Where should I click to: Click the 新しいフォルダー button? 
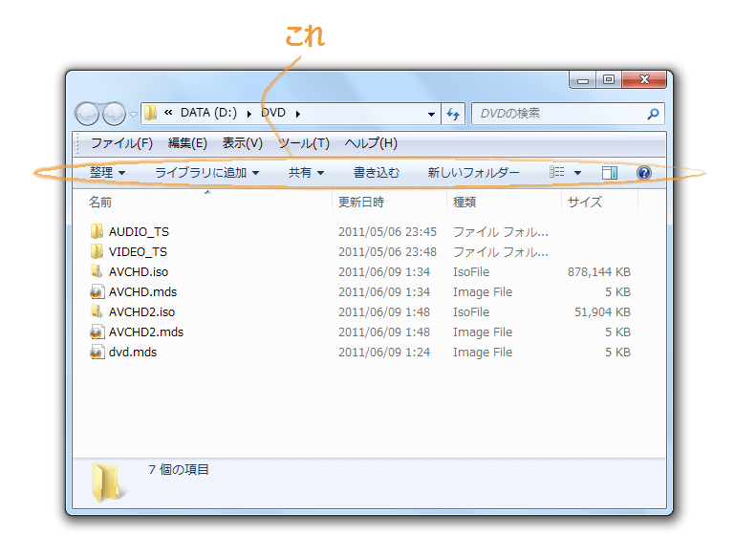coord(473,173)
